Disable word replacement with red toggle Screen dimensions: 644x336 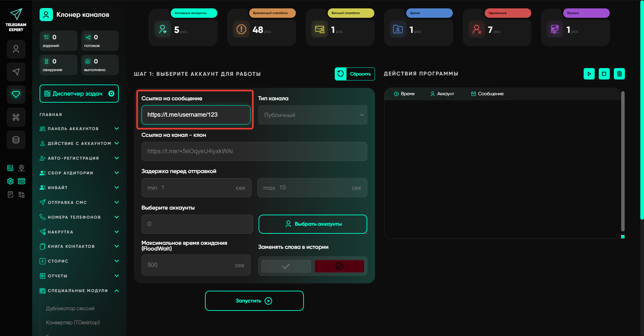click(339, 266)
